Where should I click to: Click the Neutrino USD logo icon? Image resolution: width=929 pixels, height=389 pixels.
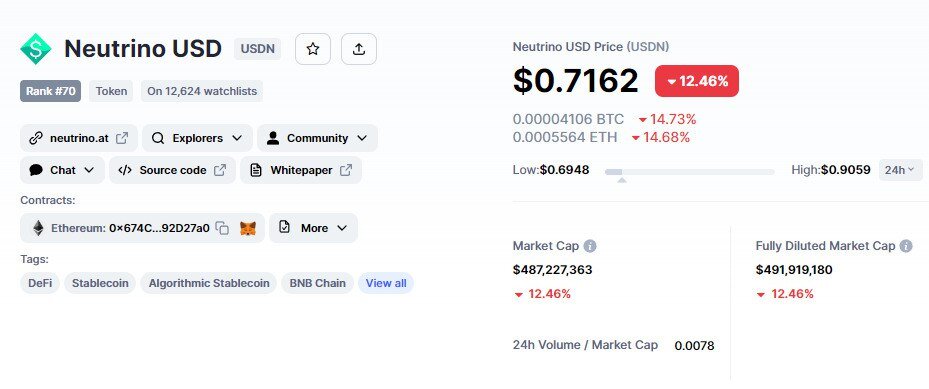tap(36, 49)
